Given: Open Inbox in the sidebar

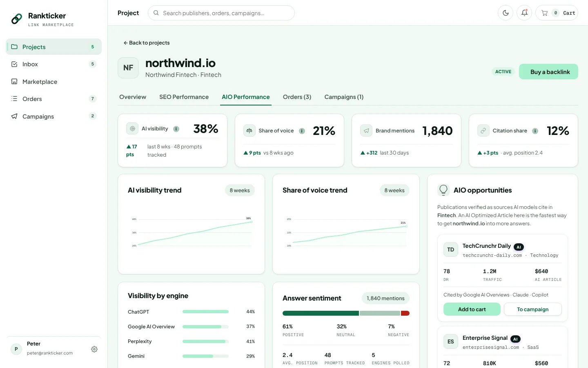Looking at the screenshot, I should pos(53,64).
